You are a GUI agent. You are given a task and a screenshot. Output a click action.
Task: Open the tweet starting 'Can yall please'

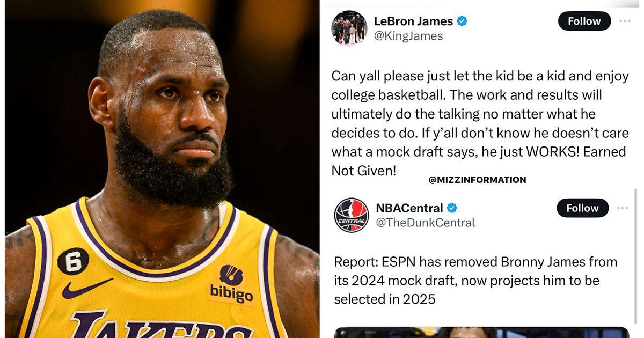tap(480, 123)
